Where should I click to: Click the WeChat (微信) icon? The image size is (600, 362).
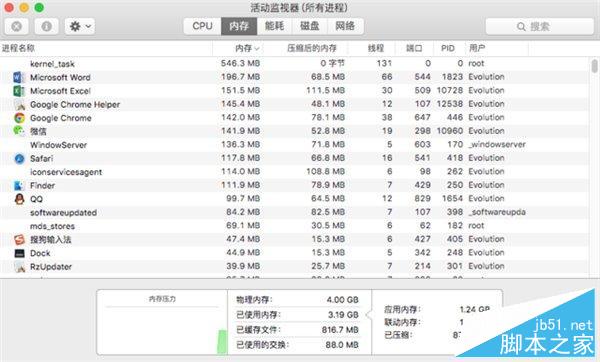coord(19,131)
